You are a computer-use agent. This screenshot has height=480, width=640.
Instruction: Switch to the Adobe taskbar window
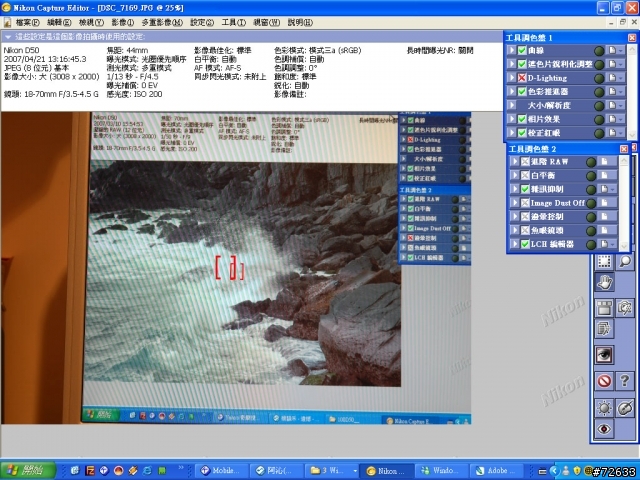coord(498,471)
